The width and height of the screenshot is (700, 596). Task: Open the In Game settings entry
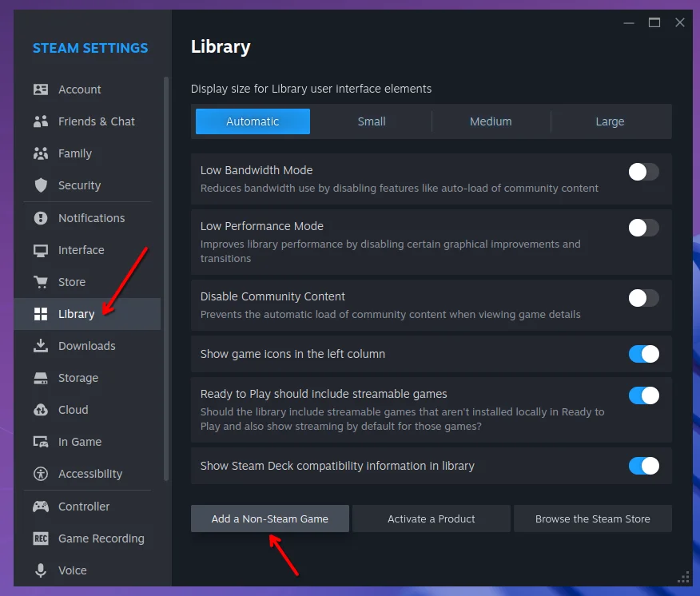(x=88, y=442)
